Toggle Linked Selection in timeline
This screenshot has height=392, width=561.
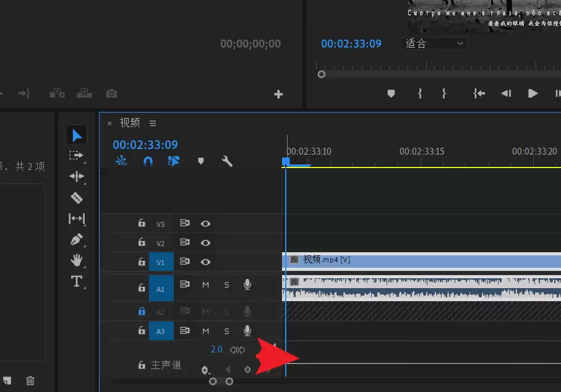click(x=174, y=161)
